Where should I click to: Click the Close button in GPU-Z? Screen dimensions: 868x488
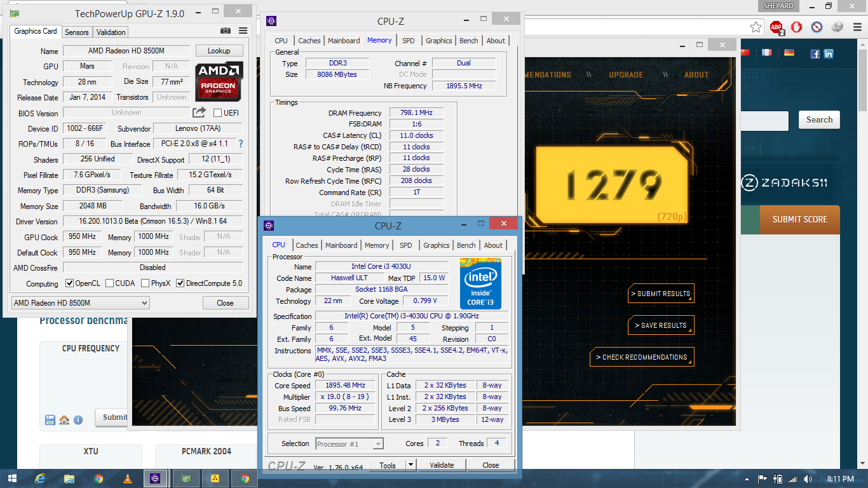[225, 303]
